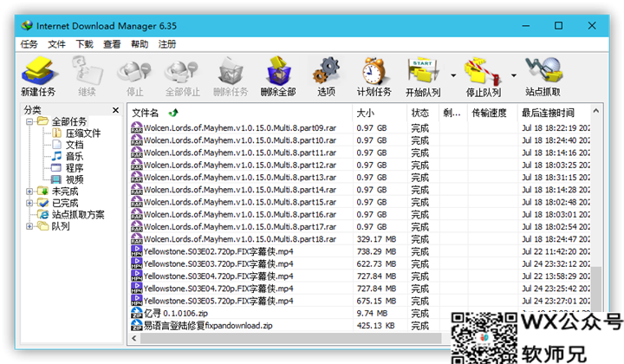
Task: Click the IDM logo in title bar
Action: pyautogui.click(x=27, y=25)
